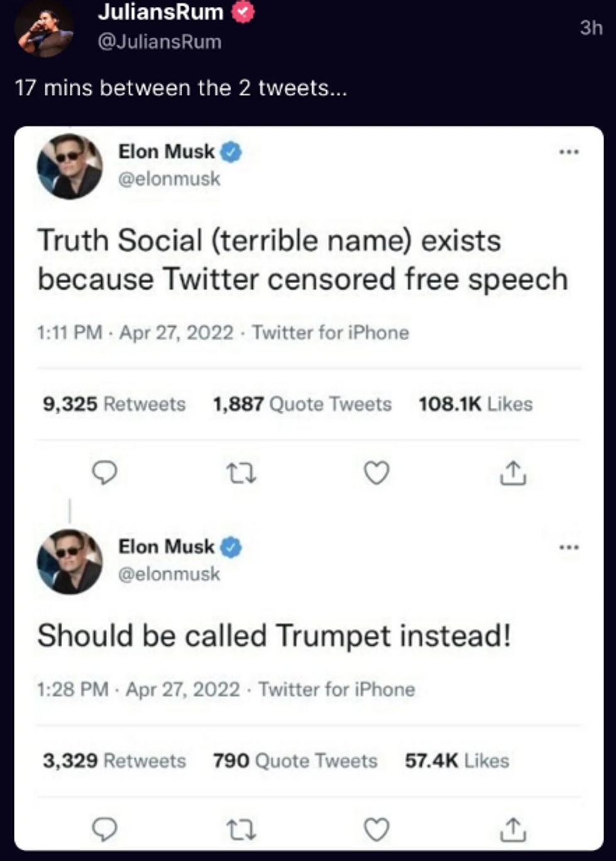This screenshot has width=616, height=861.
Task: Retweet the Trumpet tweet
Action: pos(241,830)
